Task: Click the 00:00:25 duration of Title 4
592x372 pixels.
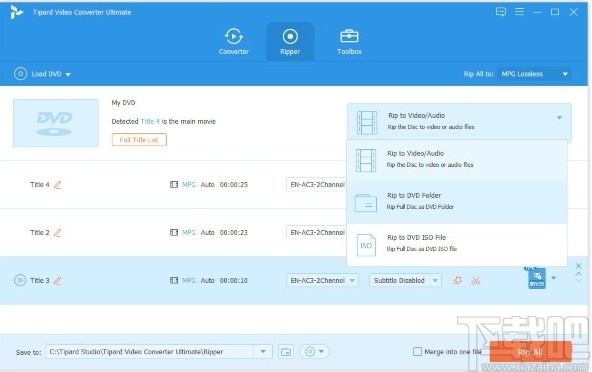Action: (x=234, y=185)
